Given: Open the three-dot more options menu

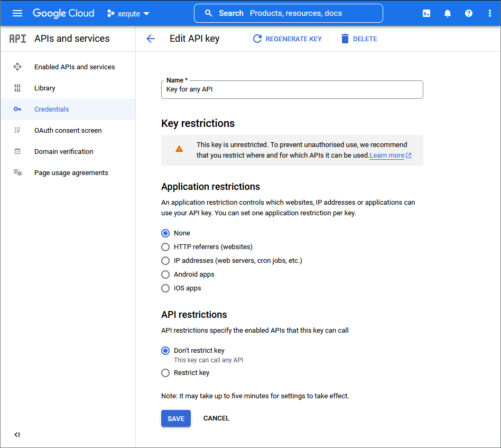Looking at the screenshot, I should [489, 13].
